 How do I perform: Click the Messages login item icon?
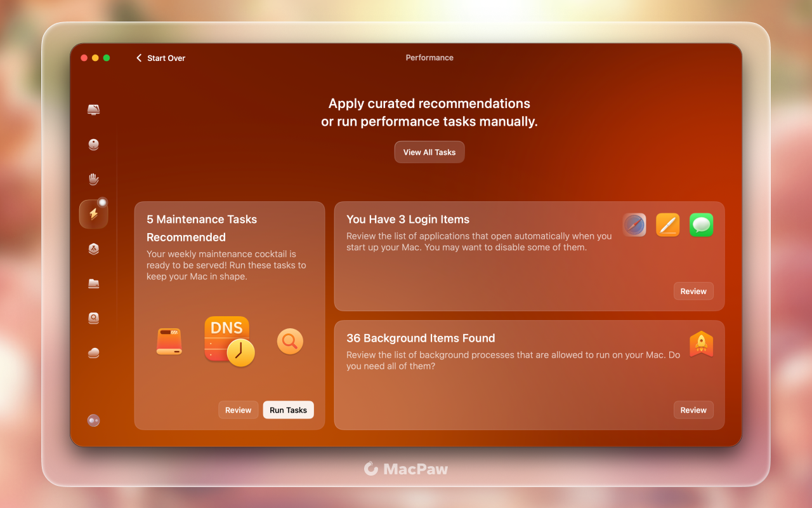pyautogui.click(x=702, y=225)
